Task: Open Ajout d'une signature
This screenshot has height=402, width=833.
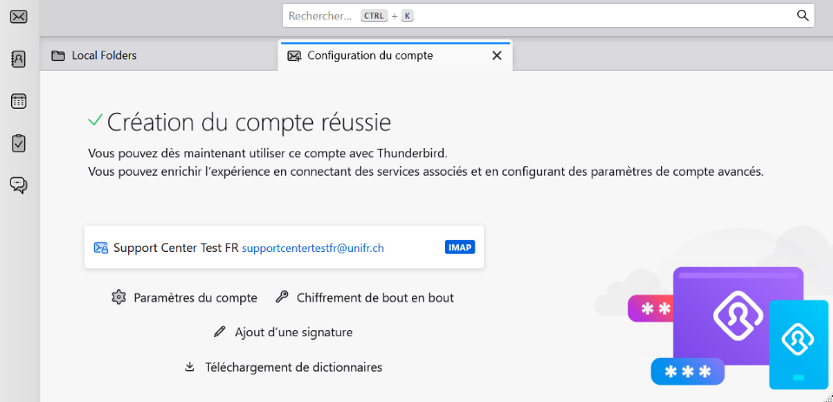Action: click(x=293, y=332)
